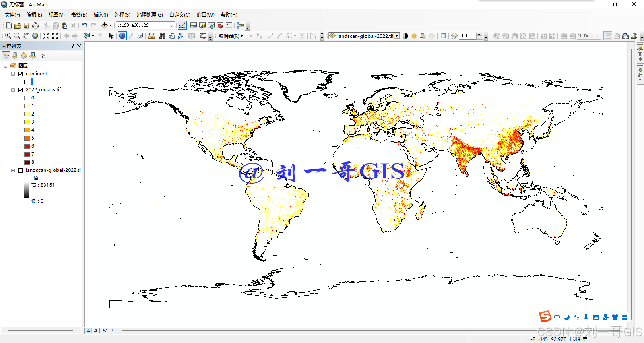The height and width of the screenshot is (343, 644).
Task: Click the Go To XY tool
Action: [180, 36]
